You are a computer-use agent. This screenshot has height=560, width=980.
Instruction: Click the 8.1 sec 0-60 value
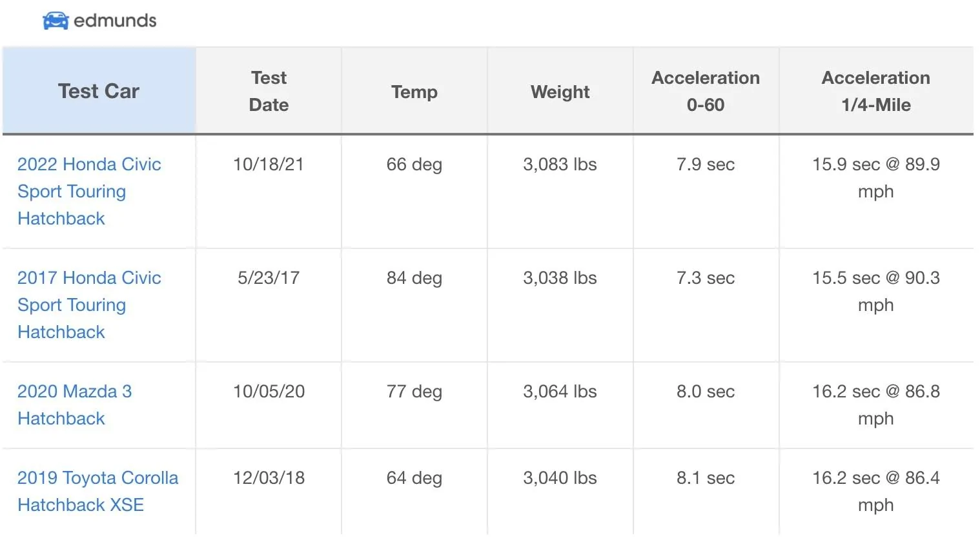[706, 478]
